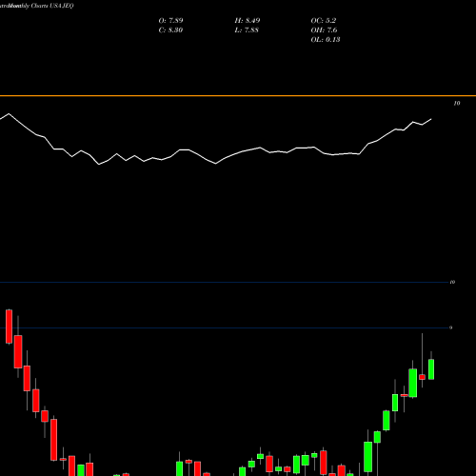The image size is (476, 476).
Task: Select the 'OH: 7.6' value text
Action: tap(324, 30)
